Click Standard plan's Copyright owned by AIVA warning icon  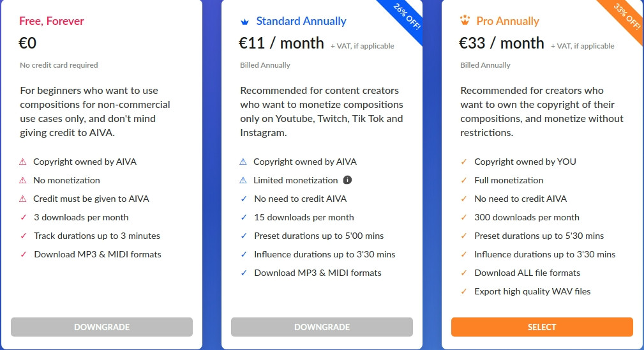[x=243, y=162]
